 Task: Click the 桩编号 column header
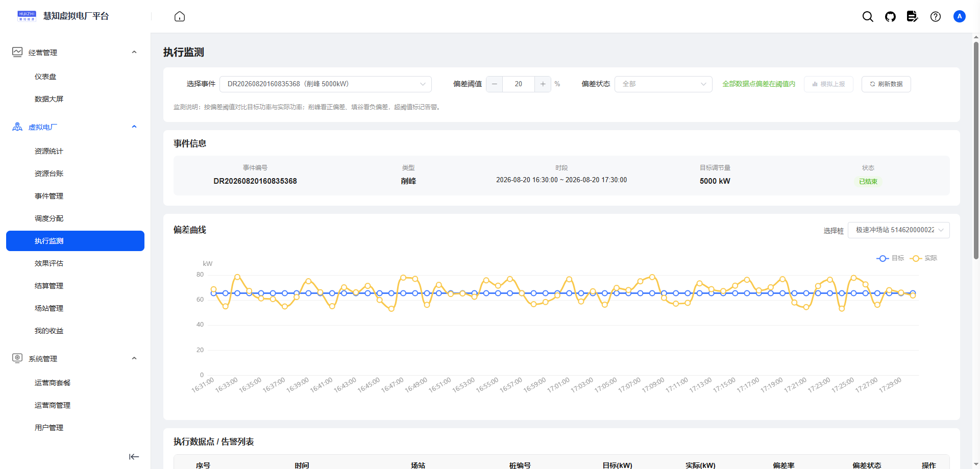click(x=520, y=465)
